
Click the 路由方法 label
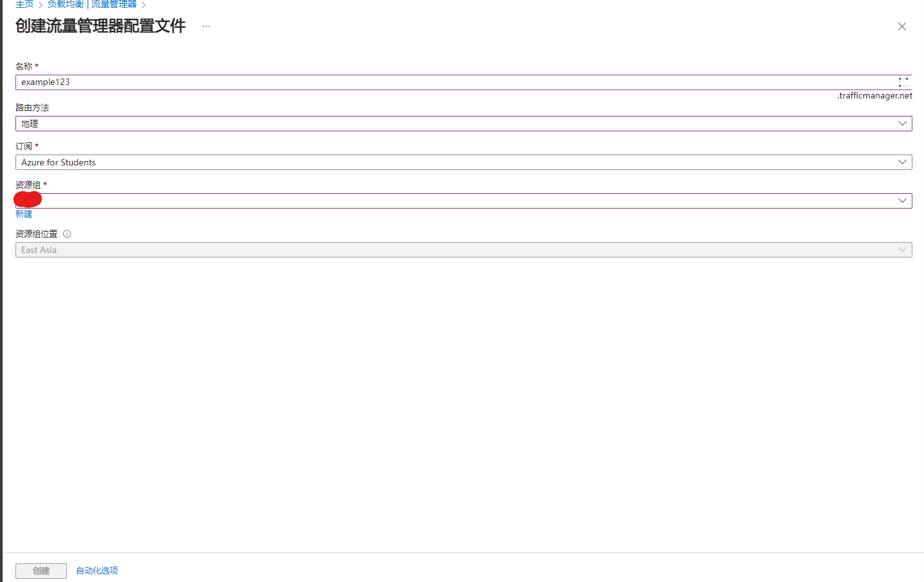(x=32, y=108)
